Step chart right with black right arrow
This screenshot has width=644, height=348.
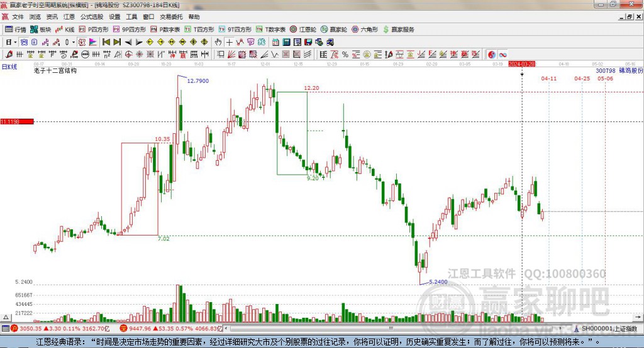[x=139, y=42]
